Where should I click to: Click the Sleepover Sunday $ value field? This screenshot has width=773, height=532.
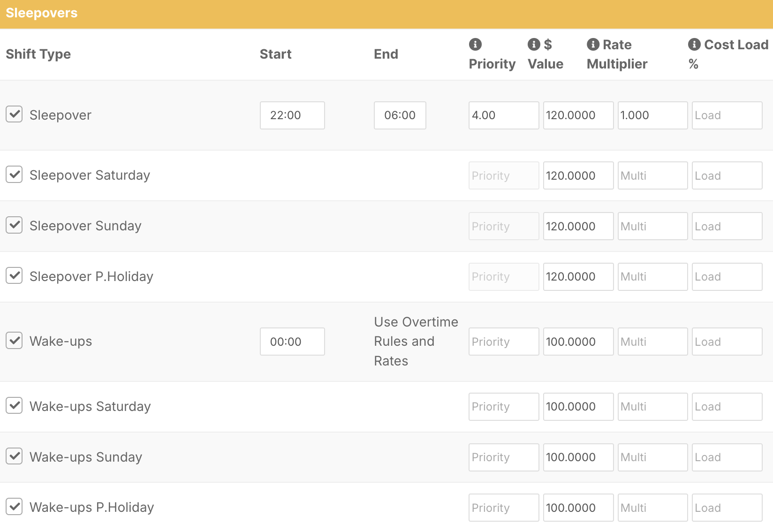point(578,226)
